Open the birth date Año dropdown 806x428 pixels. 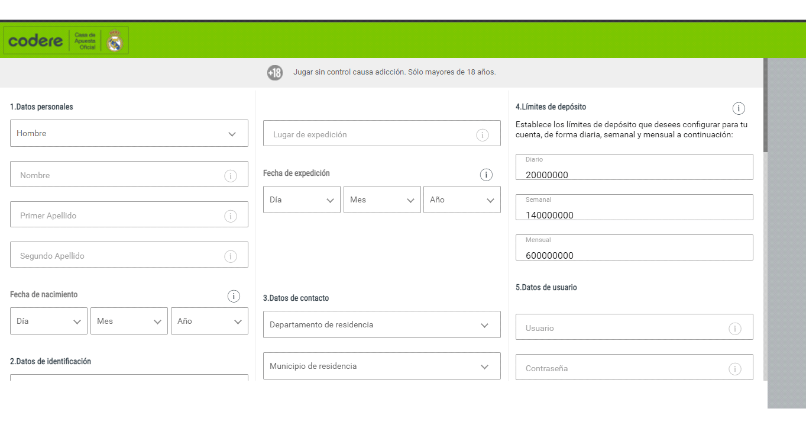[x=210, y=321]
